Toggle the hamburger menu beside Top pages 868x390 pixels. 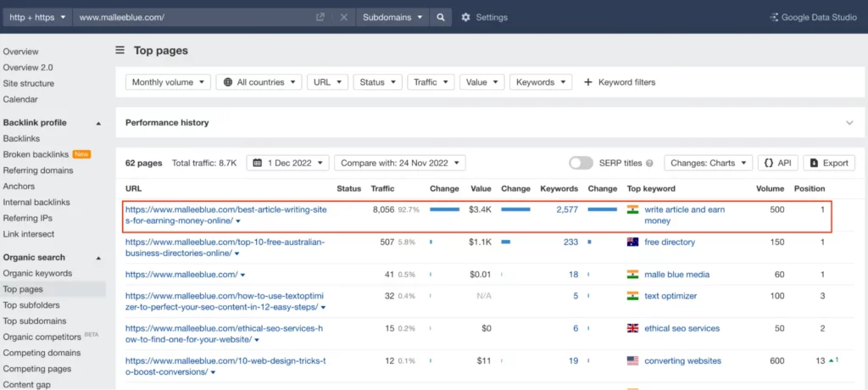[120, 50]
